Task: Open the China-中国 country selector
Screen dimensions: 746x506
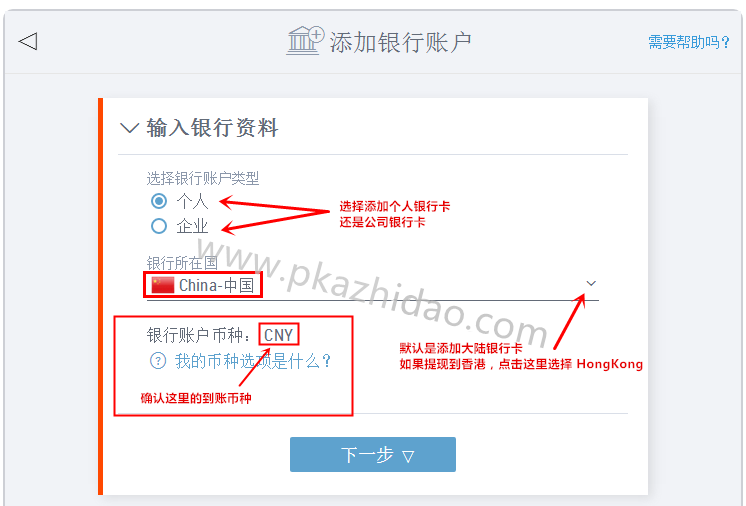Action: point(373,286)
